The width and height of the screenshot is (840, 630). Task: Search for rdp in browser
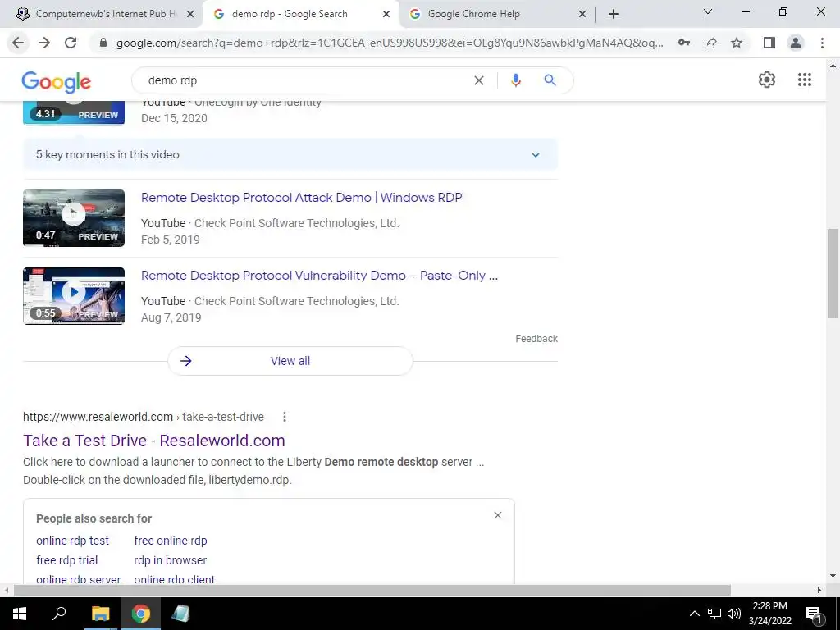tap(171, 560)
